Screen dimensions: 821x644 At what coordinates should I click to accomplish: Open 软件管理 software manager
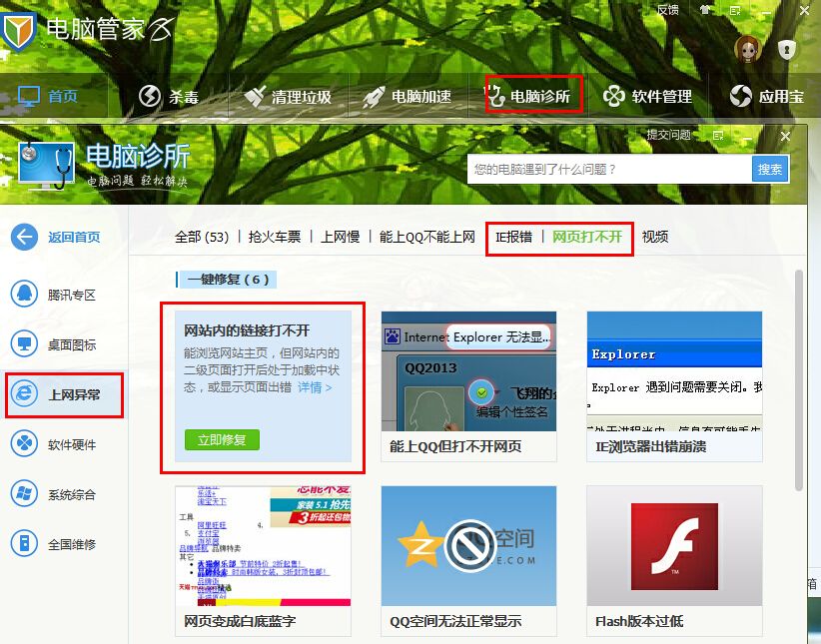click(x=647, y=97)
